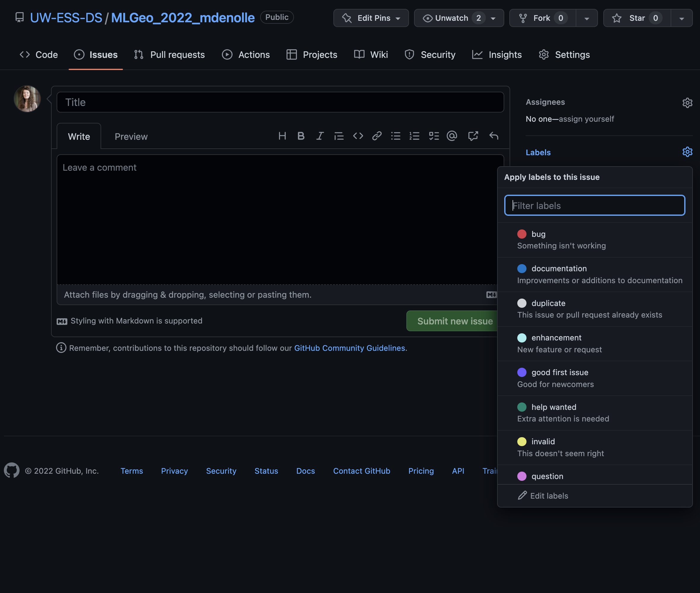Mention a user with the @ icon
The image size is (700, 593).
pyautogui.click(x=452, y=136)
